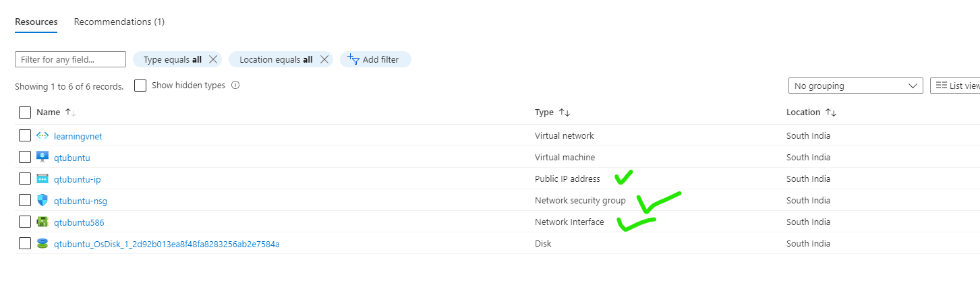Sort by the Type column
Screen dimensions: 980x291
[552, 112]
